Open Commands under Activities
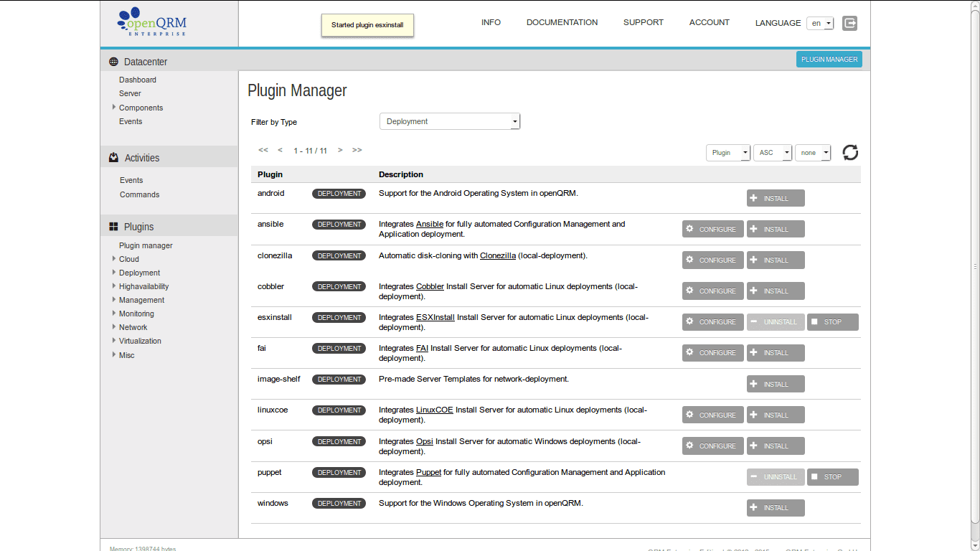980x551 pixels. [x=139, y=194]
